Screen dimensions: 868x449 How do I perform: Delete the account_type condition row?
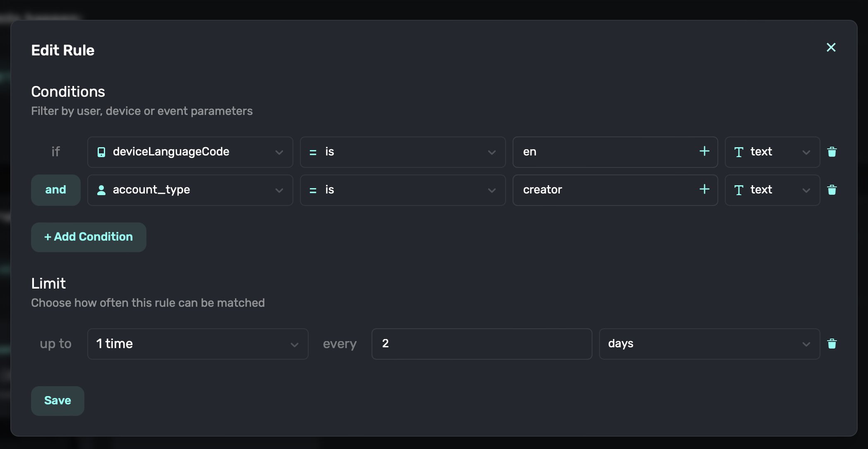point(832,190)
